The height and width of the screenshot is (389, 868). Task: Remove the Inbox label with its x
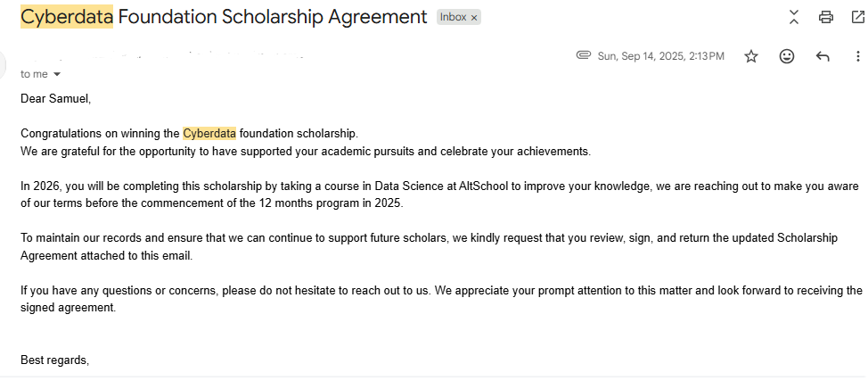click(474, 18)
